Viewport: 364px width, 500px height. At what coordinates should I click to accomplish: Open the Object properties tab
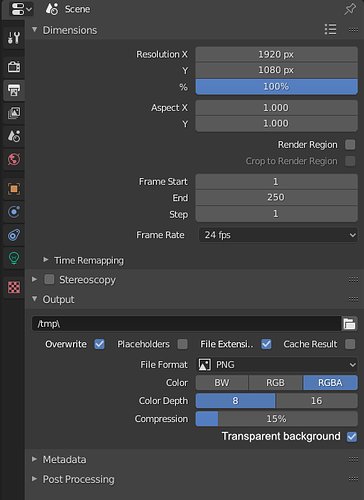tap(14, 189)
